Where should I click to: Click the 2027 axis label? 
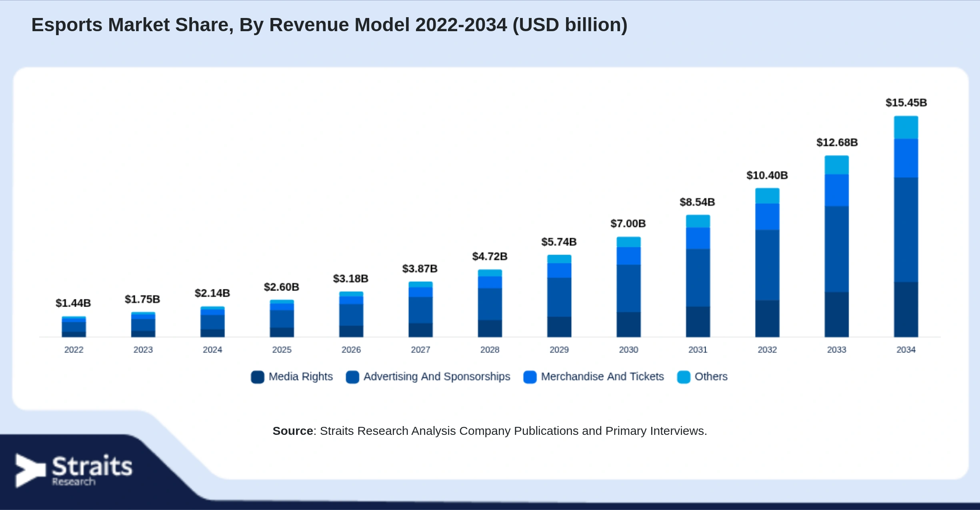coord(421,350)
